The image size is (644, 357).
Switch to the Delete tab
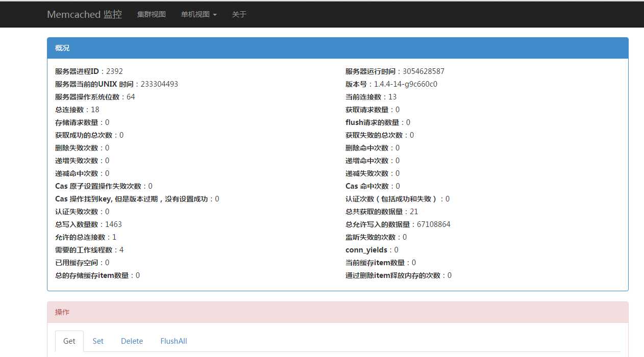click(x=132, y=341)
